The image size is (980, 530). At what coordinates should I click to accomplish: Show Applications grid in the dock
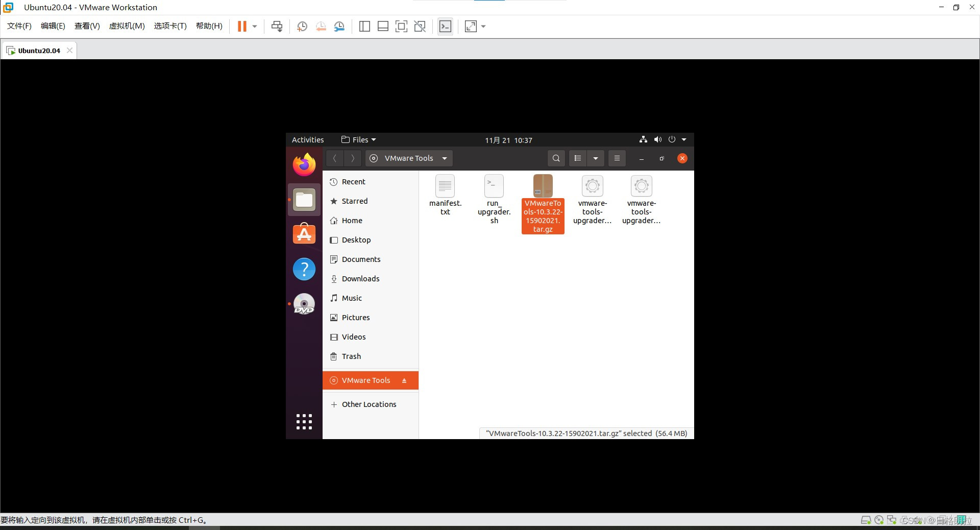point(304,422)
